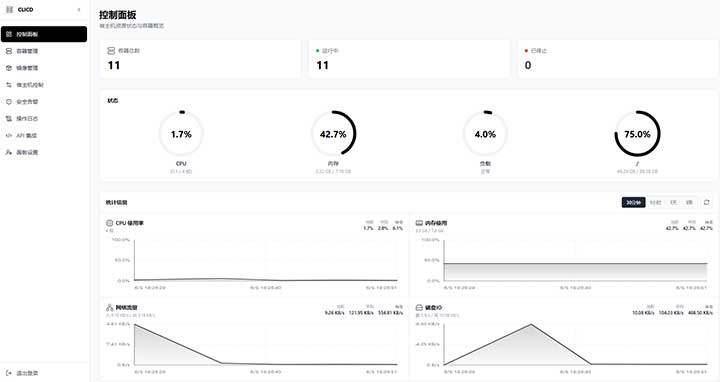Select the 30-minute time range tab
Image resolution: width=720 pixels, height=382 pixels.
tap(634, 202)
